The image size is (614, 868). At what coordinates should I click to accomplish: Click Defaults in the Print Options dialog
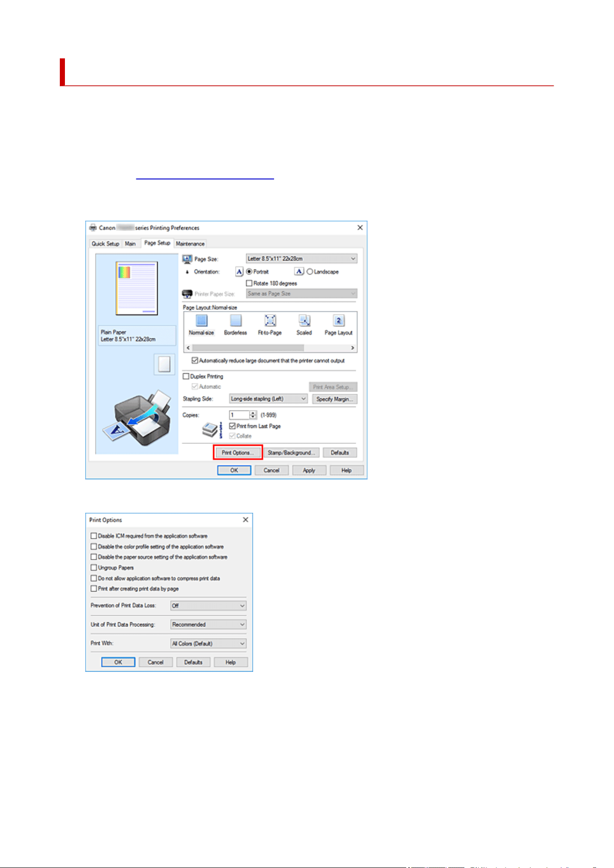pyautogui.click(x=193, y=662)
